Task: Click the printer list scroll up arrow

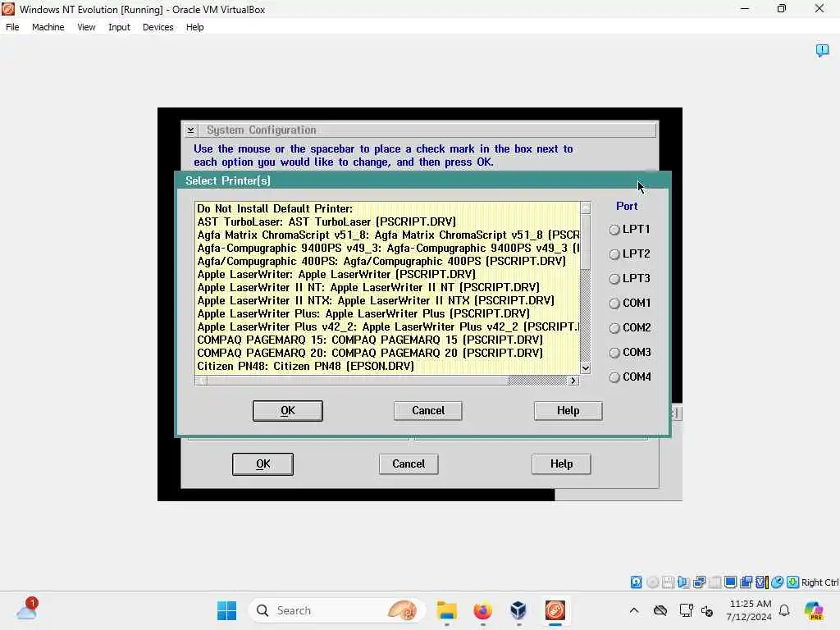Action: 586,208
